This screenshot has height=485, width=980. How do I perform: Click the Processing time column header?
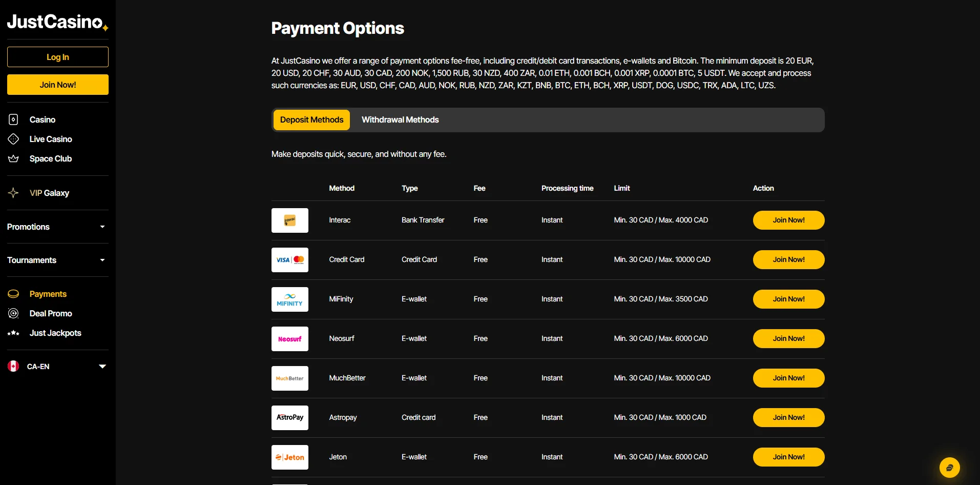point(567,188)
